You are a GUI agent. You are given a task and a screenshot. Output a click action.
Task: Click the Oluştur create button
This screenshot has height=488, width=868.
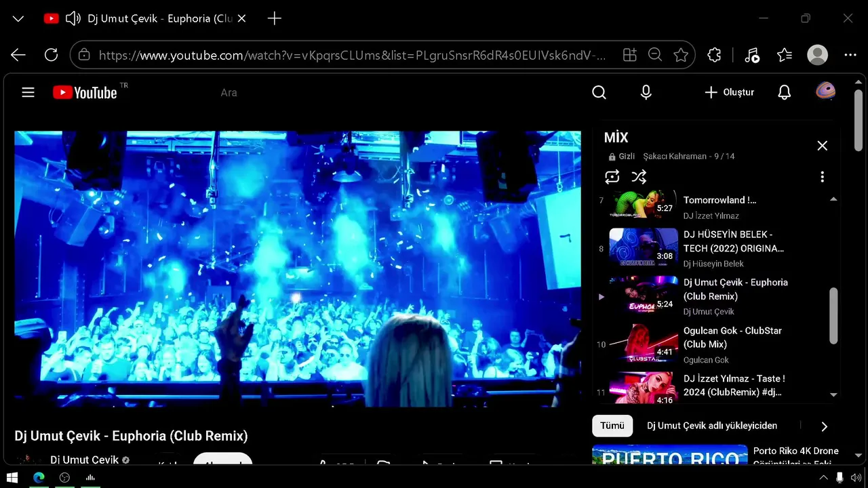tap(729, 92)
